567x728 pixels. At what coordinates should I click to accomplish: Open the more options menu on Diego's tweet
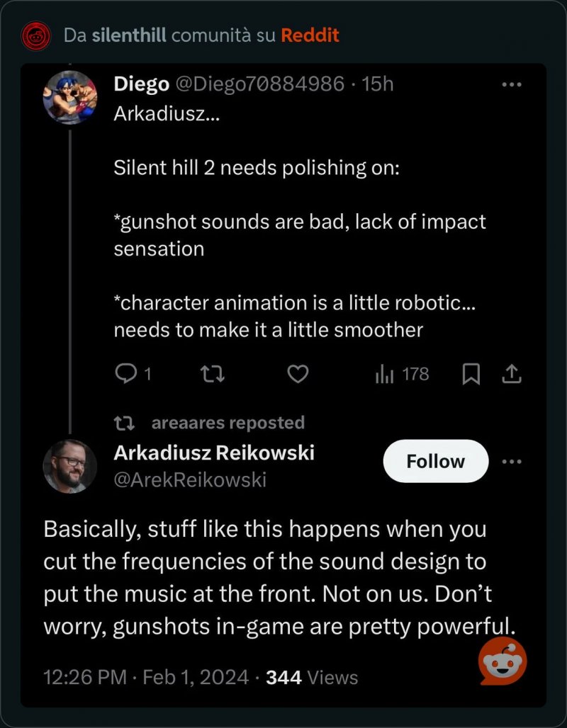coord(511,84)
